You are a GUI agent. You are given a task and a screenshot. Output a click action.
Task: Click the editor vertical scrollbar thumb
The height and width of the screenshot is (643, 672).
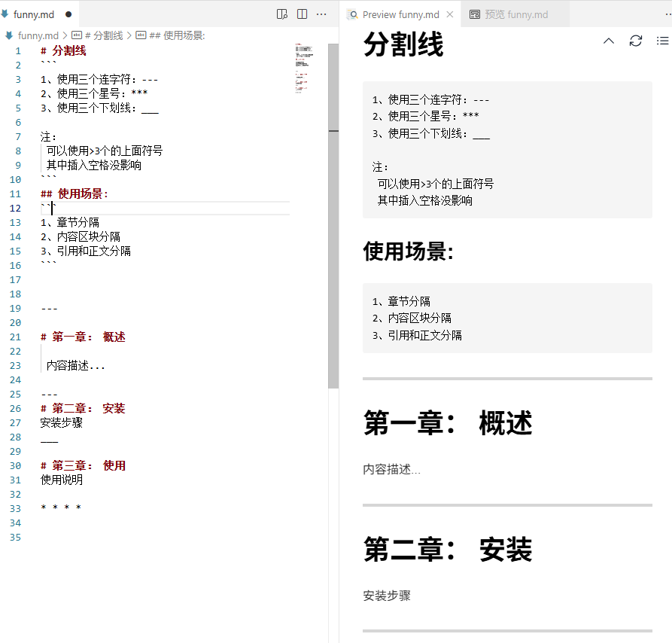(333, 215)
